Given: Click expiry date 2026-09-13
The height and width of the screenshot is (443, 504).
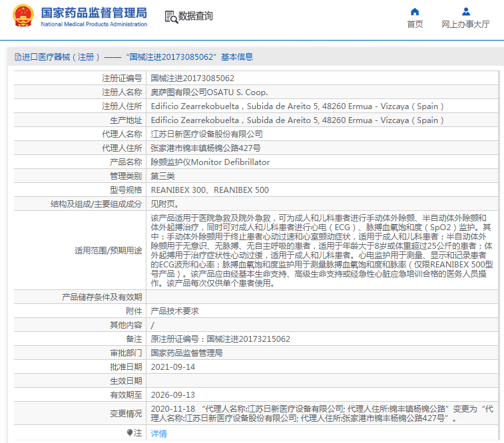Looking at the screenshot, I should 173,394.
